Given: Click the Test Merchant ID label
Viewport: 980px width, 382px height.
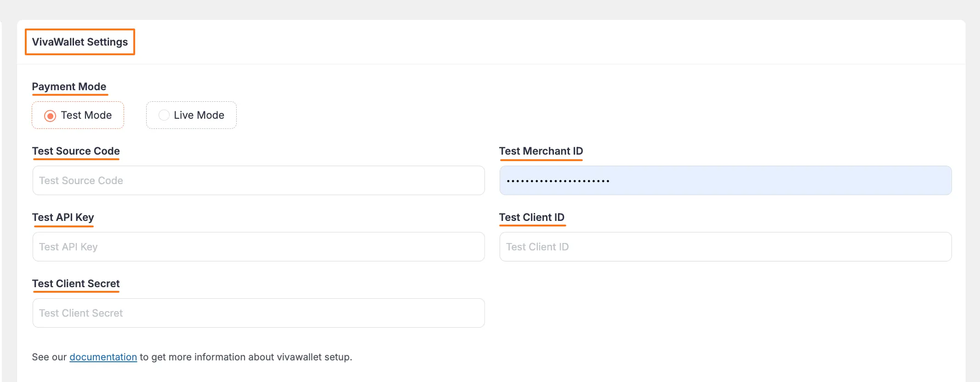Looking at the screenshot, I should (541, 151).
